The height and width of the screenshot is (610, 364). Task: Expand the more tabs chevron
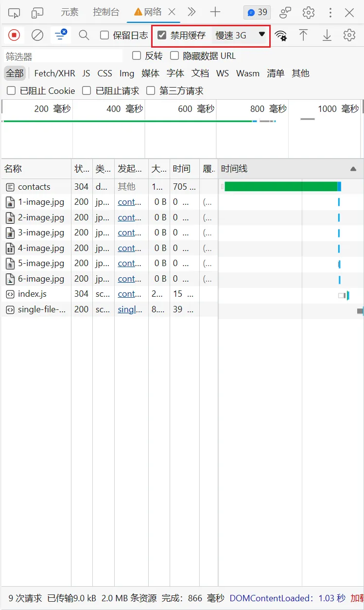click(x=191, y=12)
